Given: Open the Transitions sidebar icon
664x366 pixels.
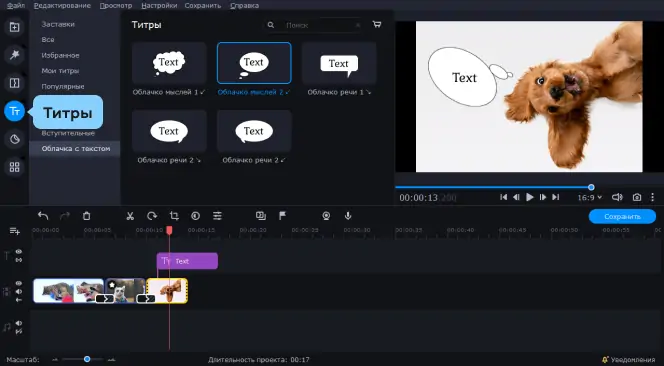Looking at the screenshot, I should 14,83.
